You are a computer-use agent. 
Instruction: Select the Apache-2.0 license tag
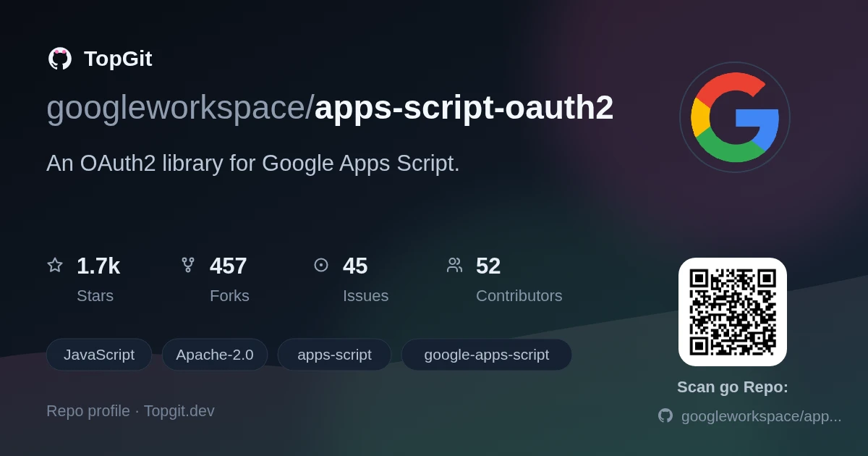click(x=215, y=355)
